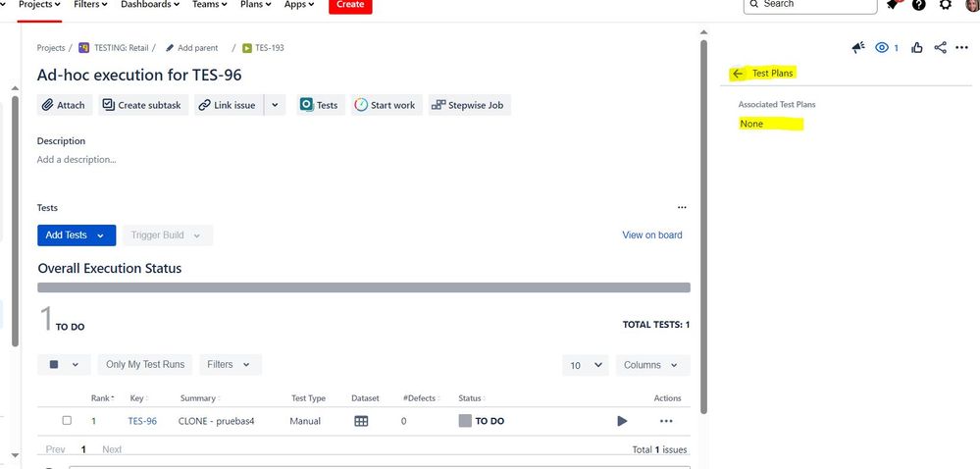Click Next pagination link
Image resolution: width=980 pixels, height=469 pixels.
(112, 449)
